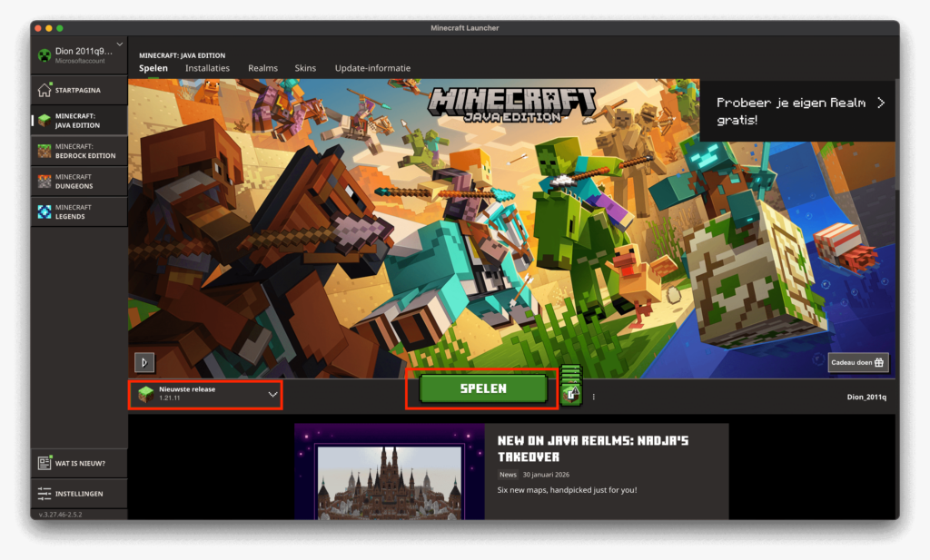The height and width of the screenshot is (560, 930).
Task: Switch to the Installaties tab
Action: tap(207, 68)
